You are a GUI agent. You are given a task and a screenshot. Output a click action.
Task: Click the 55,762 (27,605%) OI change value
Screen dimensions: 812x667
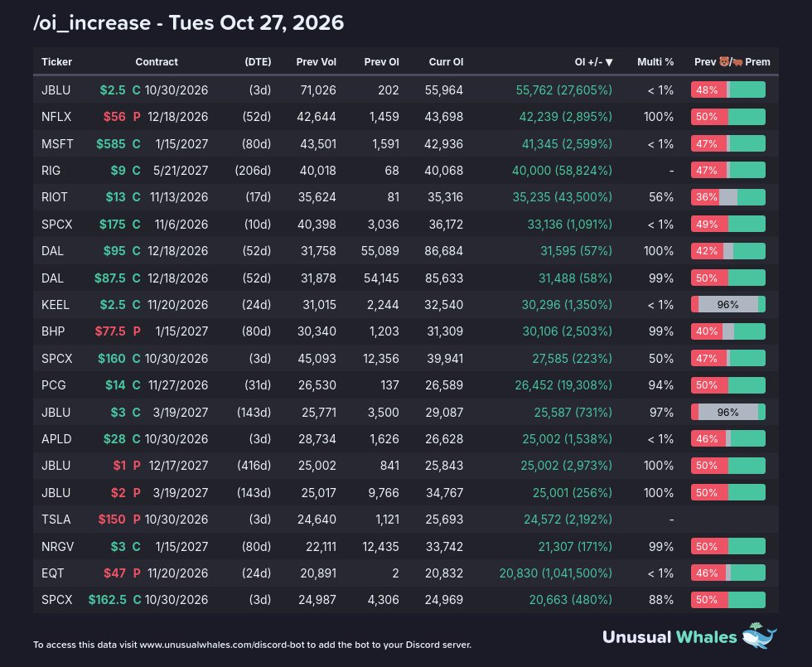(563, 90)
